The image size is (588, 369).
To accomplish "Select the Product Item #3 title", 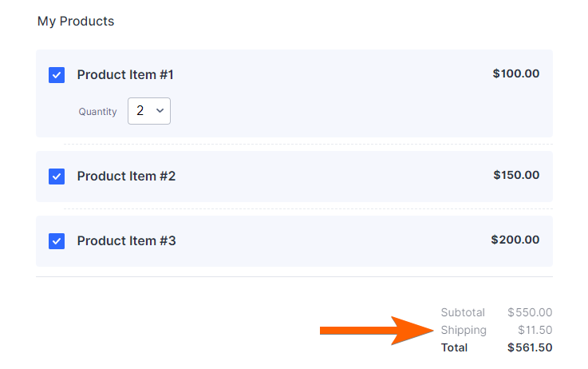I will coord(126,240).
